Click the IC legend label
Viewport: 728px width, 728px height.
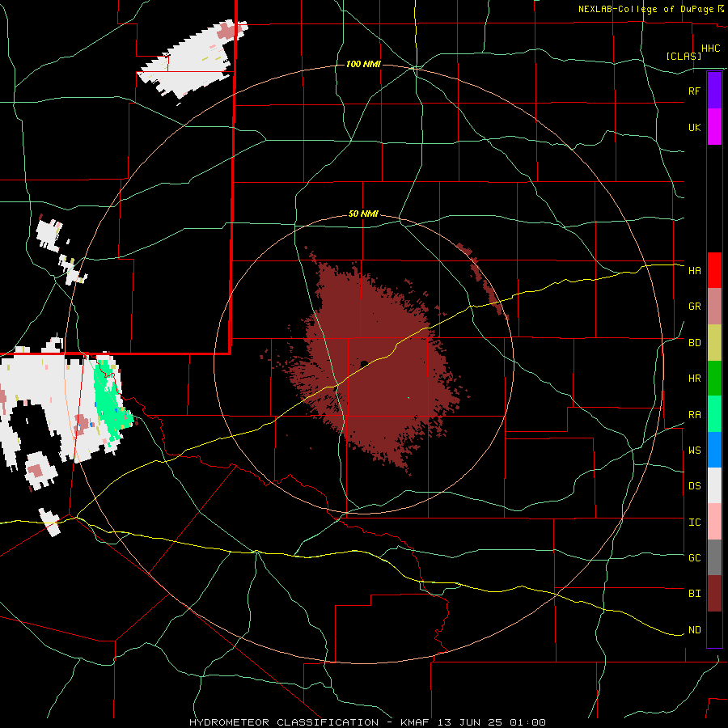(x=694, y=523)
